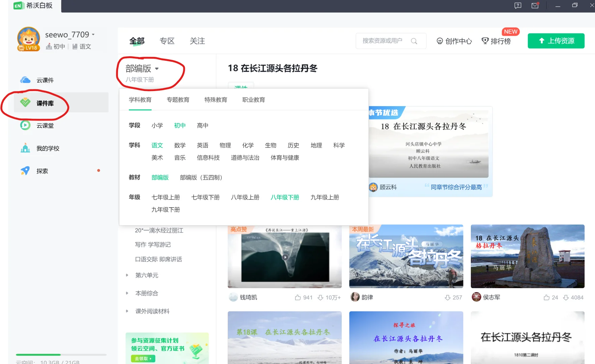Expand the 第六单元 unit
Image resolution: width=595 pixels, height=364 pixels.
146,275
